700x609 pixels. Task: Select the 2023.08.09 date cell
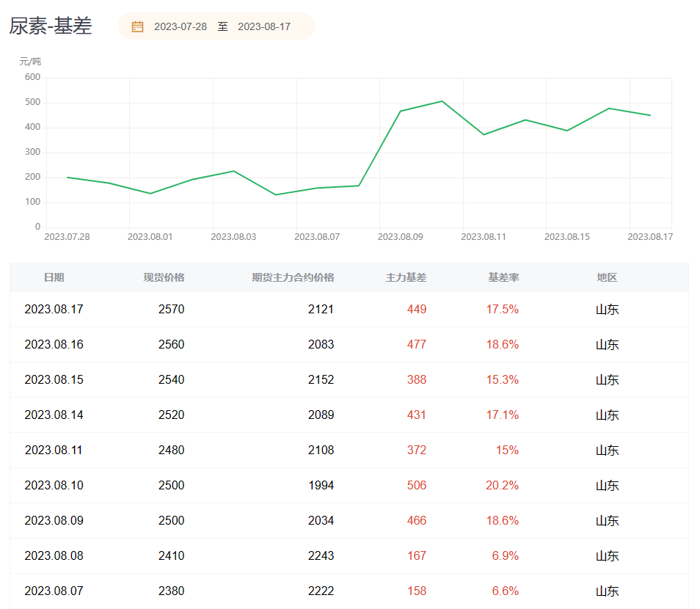coord(54,521)
